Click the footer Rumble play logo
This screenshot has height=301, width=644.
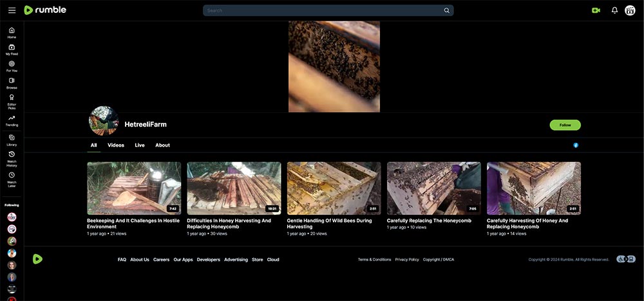click(37, 259)
